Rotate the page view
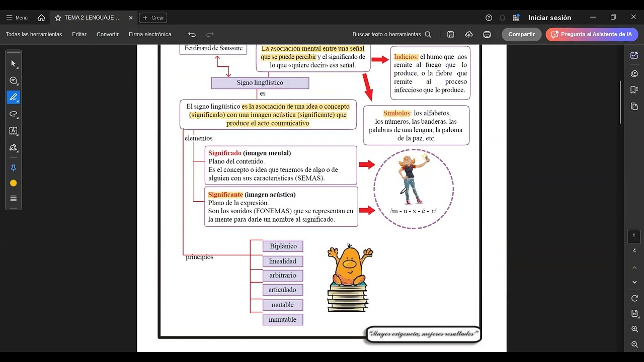 click(634, 298)
